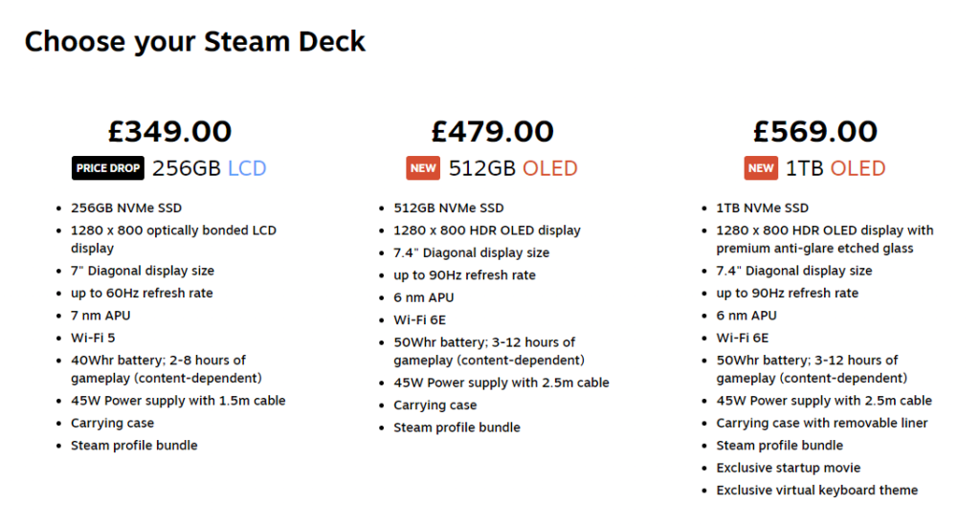The image size is (980, 526).
Task: Select the £349.00 price
Action: pos(169,131)
